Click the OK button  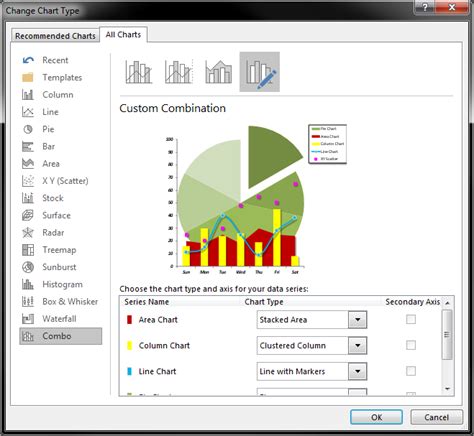click(x=376, y=417)
